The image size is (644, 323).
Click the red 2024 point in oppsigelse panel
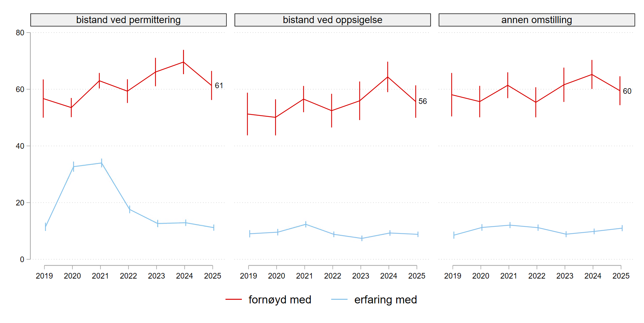pos(388,77)
